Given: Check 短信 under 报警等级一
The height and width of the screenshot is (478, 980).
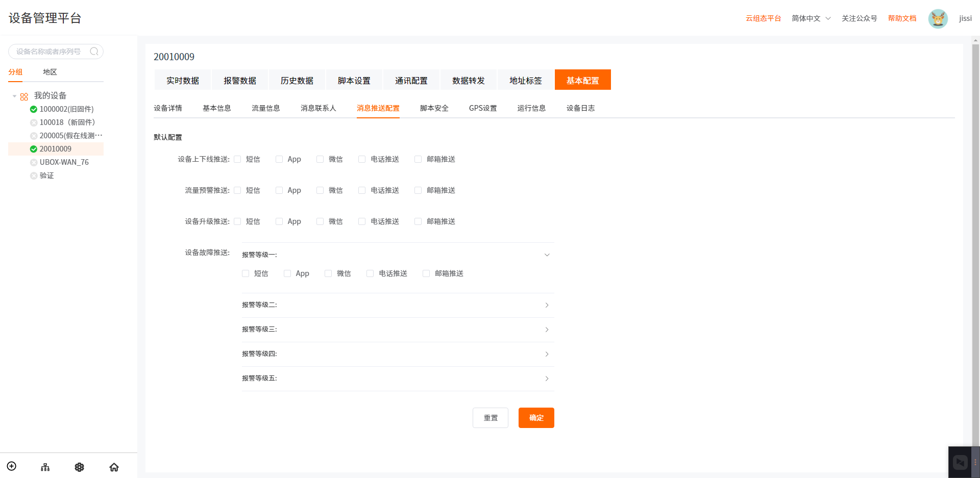Looking at the screenshot, I should [246, 273].
